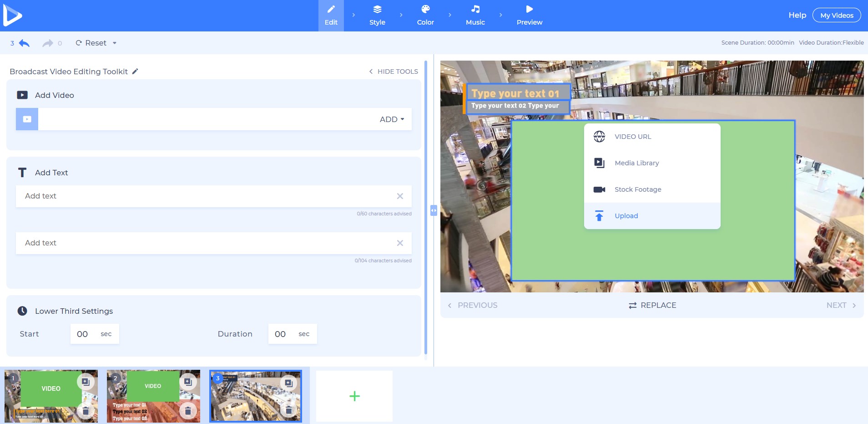The width and height of the screenshot is (868, 424).
Task: Click the panel divider handle
Action: tap(434, 210)
